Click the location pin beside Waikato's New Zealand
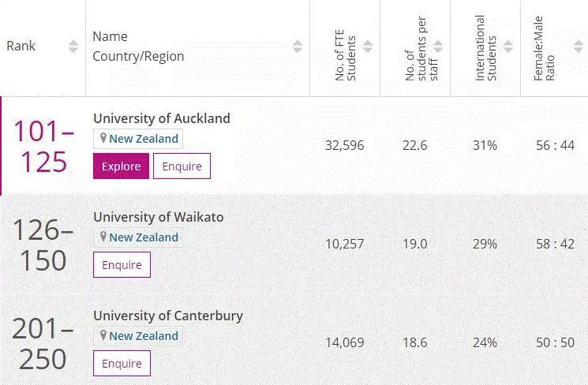The image size is (588, 385). pyautogui.click(x=103, y=237)
